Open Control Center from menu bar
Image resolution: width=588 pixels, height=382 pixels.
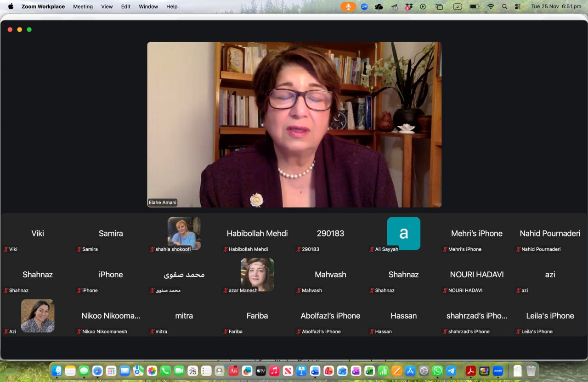pyautogui.click(x=518, y=6)
